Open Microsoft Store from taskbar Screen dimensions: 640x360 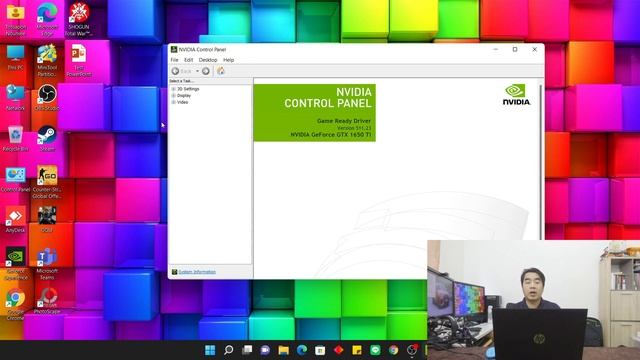coord(320,350)
